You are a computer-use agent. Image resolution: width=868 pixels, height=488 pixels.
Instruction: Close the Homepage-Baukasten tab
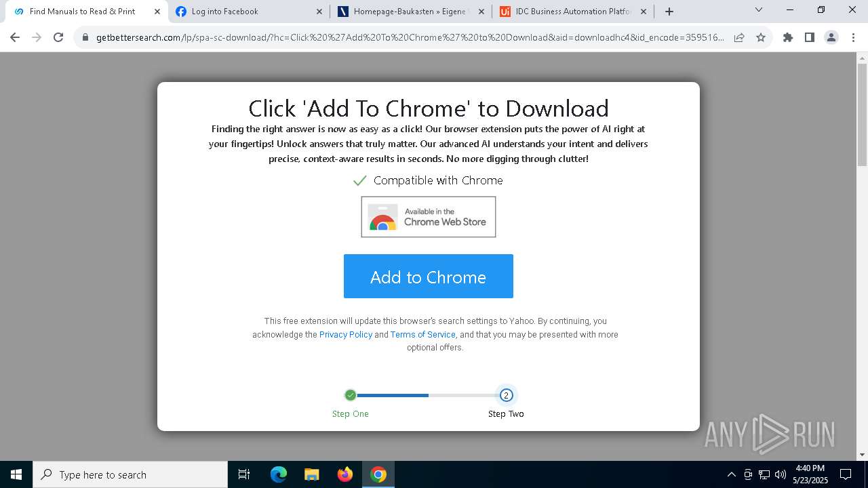click(481, 12)
